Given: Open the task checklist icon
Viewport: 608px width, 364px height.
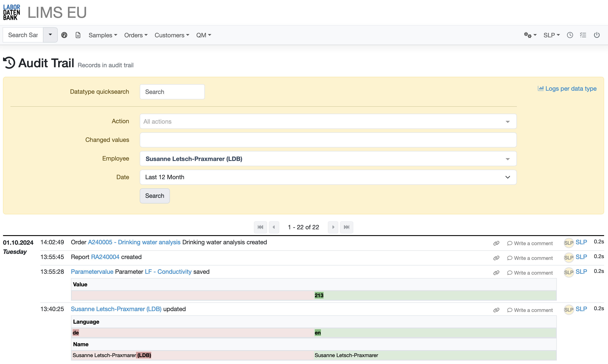Looking at the screenshot, I should tap(583, 35).
